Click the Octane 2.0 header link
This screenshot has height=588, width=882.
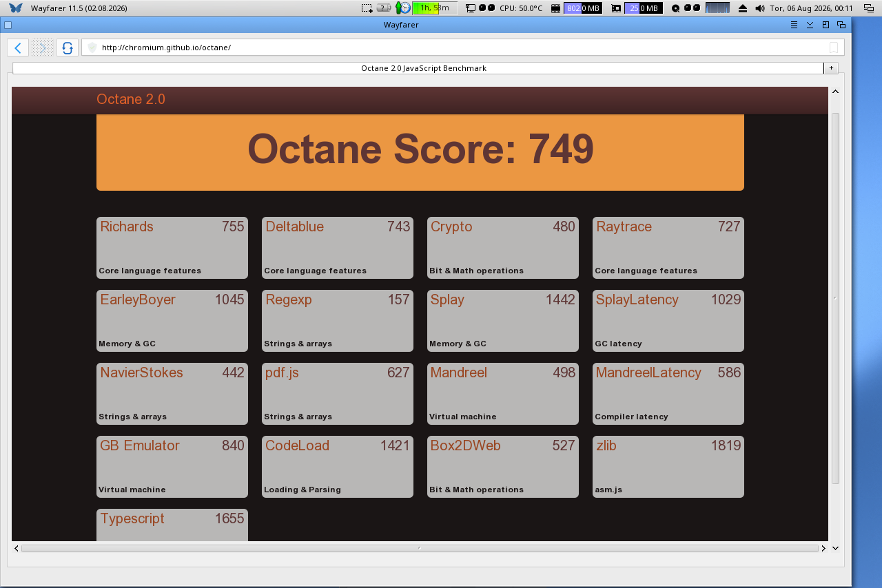point(131,99)
